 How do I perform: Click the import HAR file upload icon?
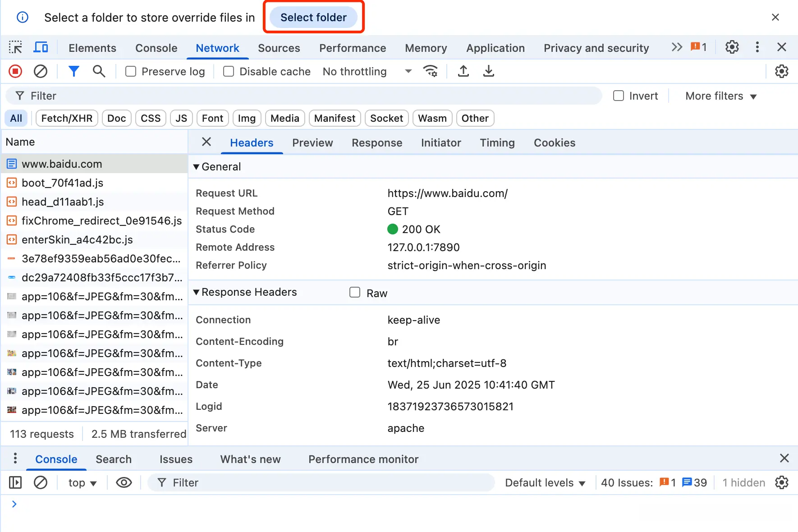click(x=463, y=71)
